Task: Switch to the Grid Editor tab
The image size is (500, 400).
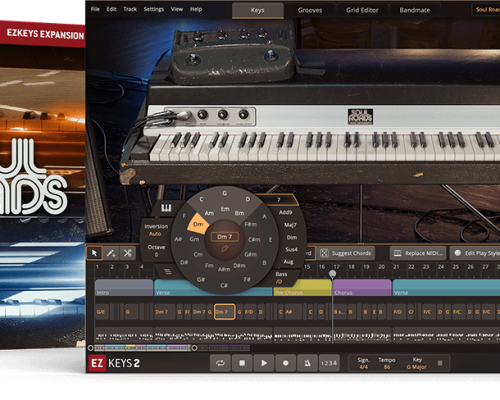Action: point(362,10)
